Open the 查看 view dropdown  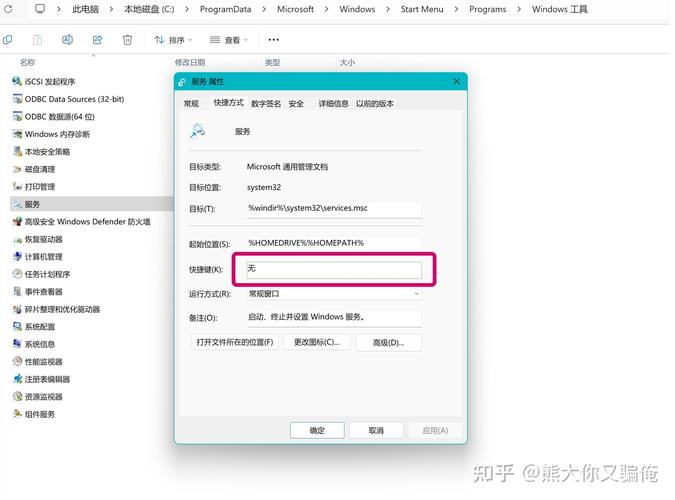click(229, 40)
